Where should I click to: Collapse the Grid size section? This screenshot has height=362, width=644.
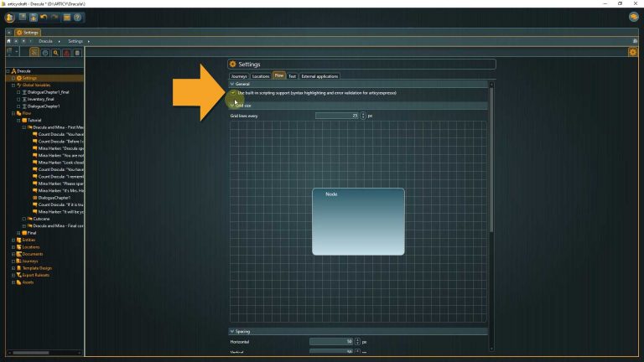(x=232, y=106)
